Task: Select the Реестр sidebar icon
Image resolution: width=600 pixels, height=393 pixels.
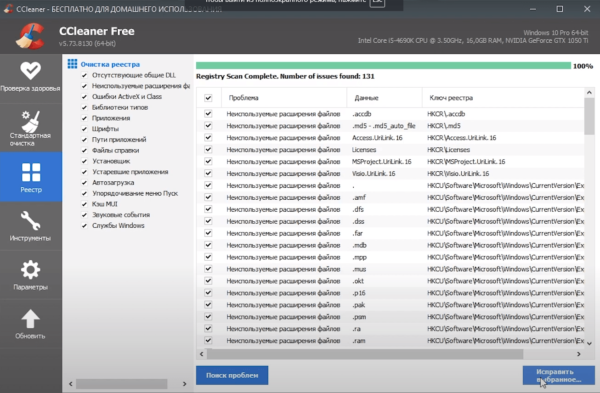Action: click(31, 172)
